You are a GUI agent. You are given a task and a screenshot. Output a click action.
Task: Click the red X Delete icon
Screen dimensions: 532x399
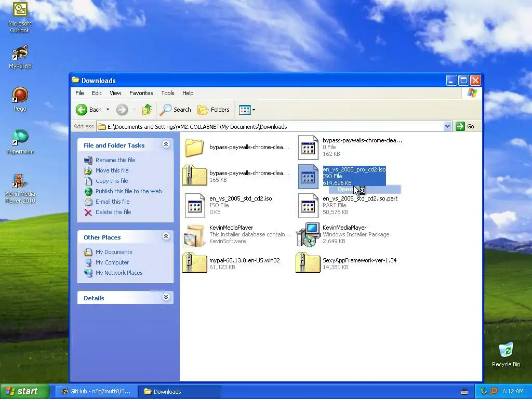pos(88,212)
